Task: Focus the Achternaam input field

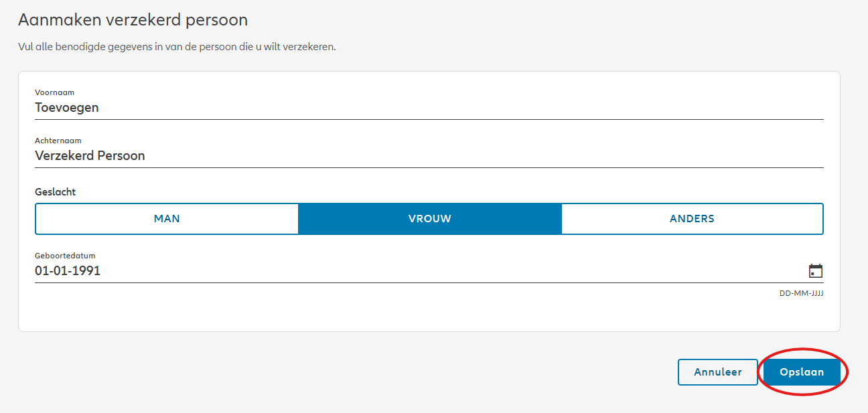Action: coord(429,156)
